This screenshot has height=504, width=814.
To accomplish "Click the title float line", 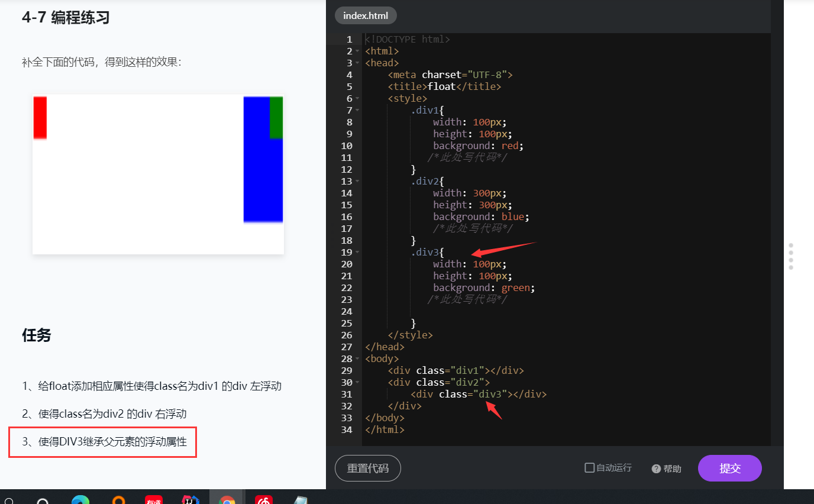I will [x=444, y=86].
